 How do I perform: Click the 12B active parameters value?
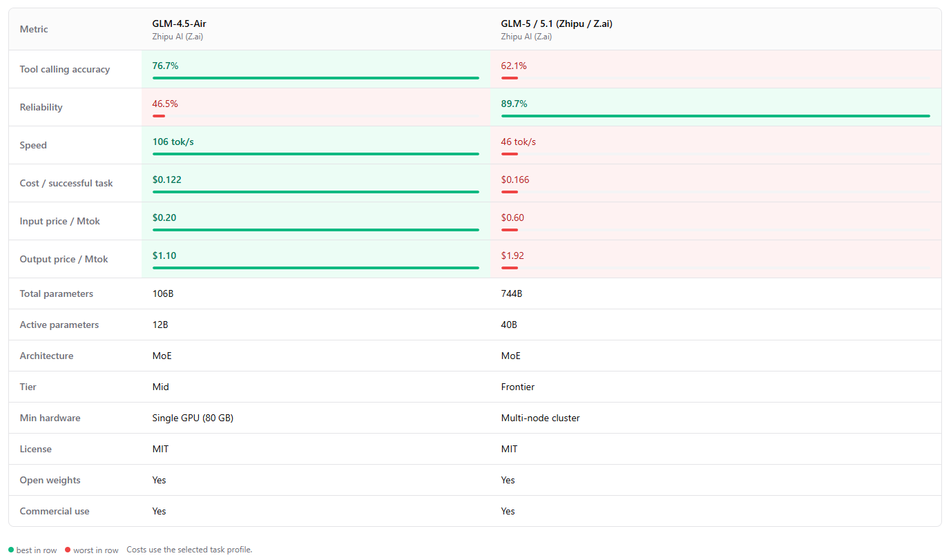[160, 325]
